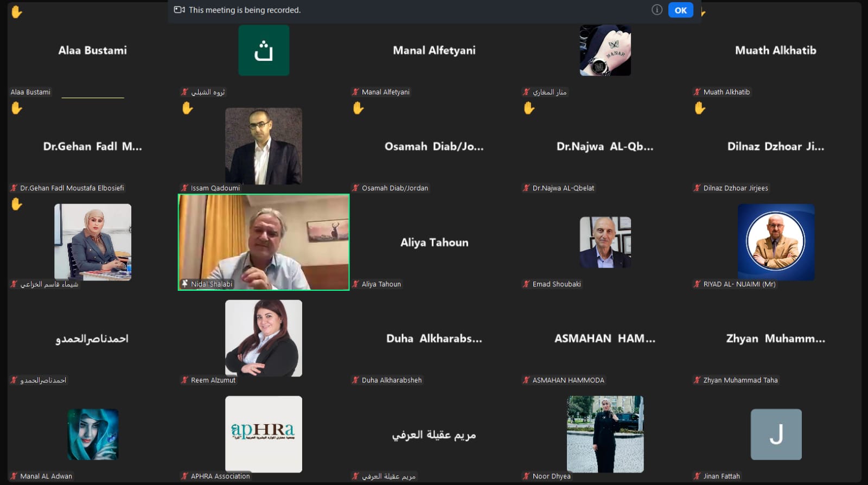Click the muted mic icon beside Issam Qadoumi
Viewport: 868px width, 485px height.
click(185, 188)
